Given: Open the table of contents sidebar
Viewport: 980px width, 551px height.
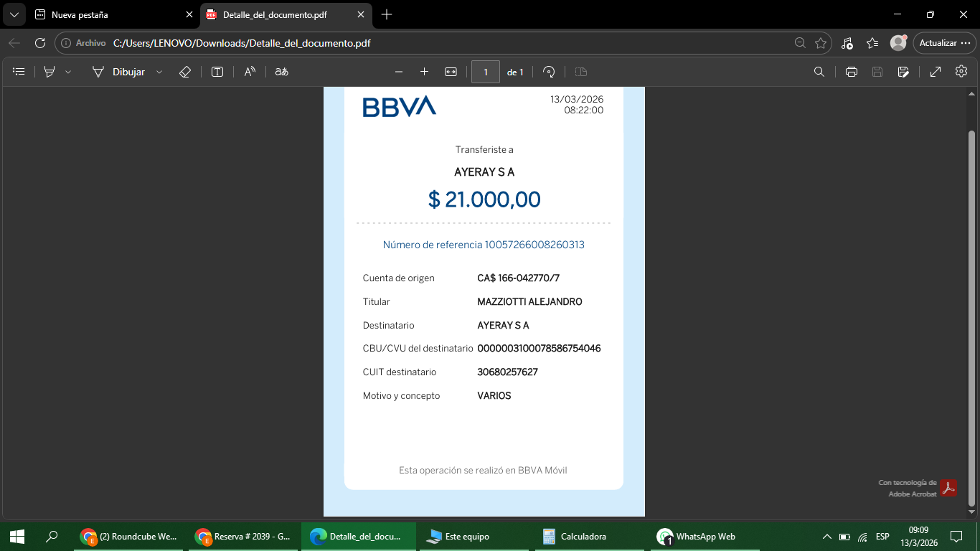Looking at the screenshot, I should [19, 72].
